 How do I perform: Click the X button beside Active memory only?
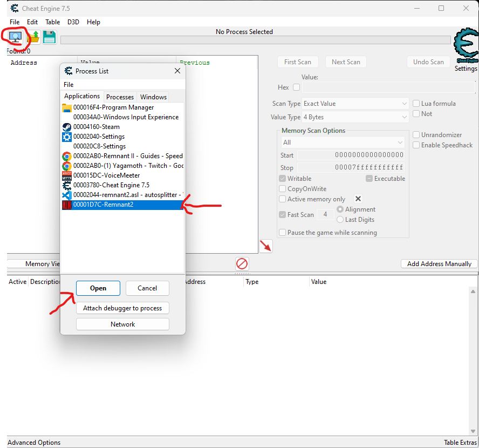point(358,199)
